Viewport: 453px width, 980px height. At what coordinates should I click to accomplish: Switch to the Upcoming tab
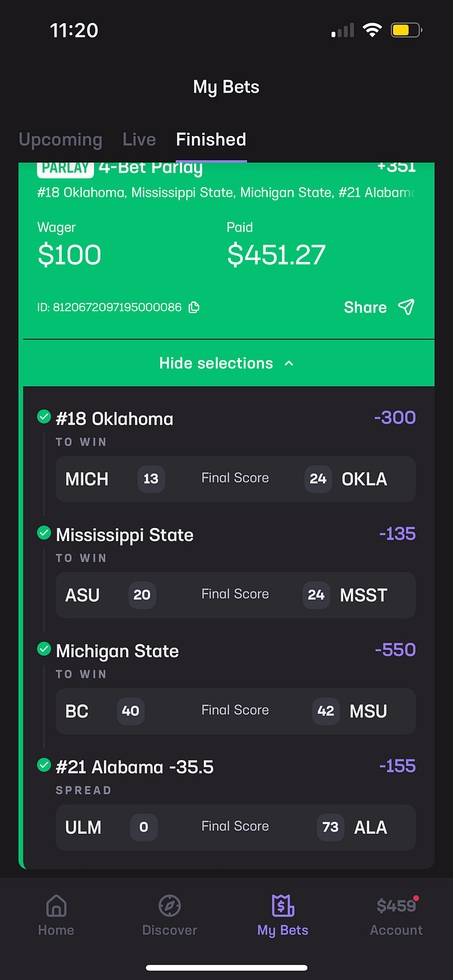61,140
